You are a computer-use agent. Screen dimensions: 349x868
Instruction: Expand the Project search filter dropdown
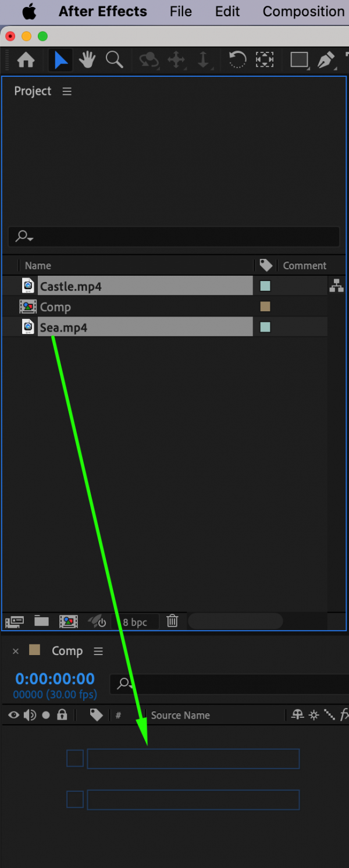[25, 236]
